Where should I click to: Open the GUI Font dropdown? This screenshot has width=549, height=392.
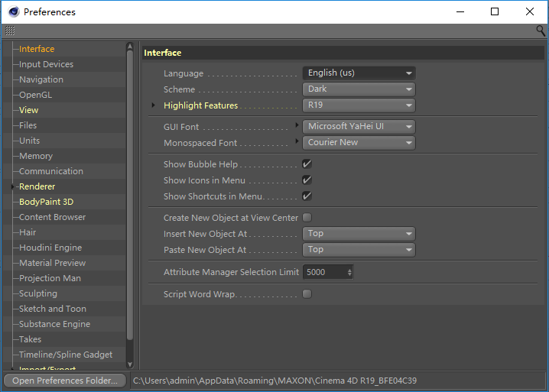pyautogui.click(x=359, y=127)
